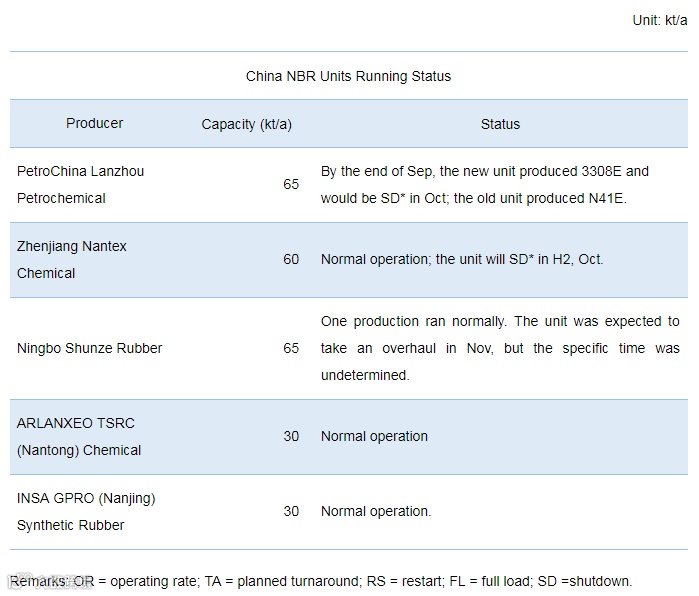Select the Ningbo Shunze Rubber producer cell
699x596 pixels.
tap(90, 348)
